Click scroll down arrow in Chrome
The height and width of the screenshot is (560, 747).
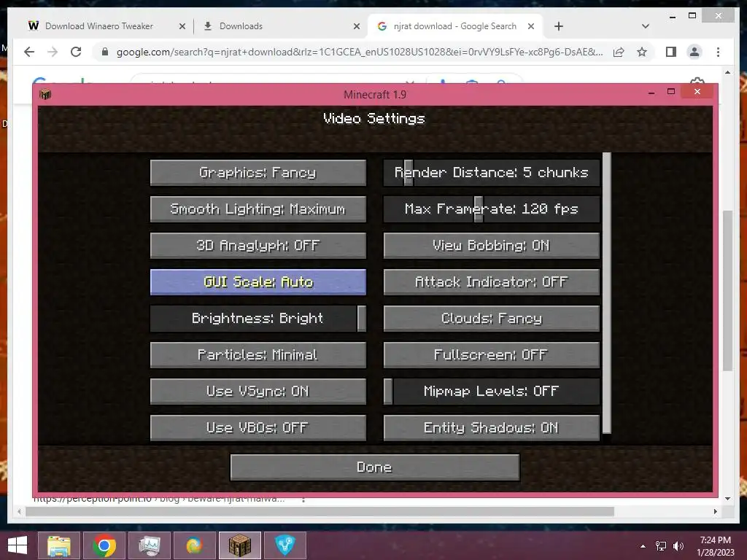[x=727, y=499]
